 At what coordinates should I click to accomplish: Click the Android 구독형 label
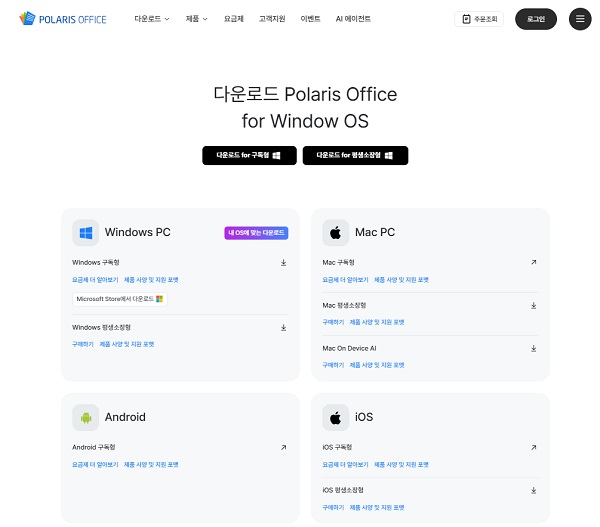click(x=94, y=447)
